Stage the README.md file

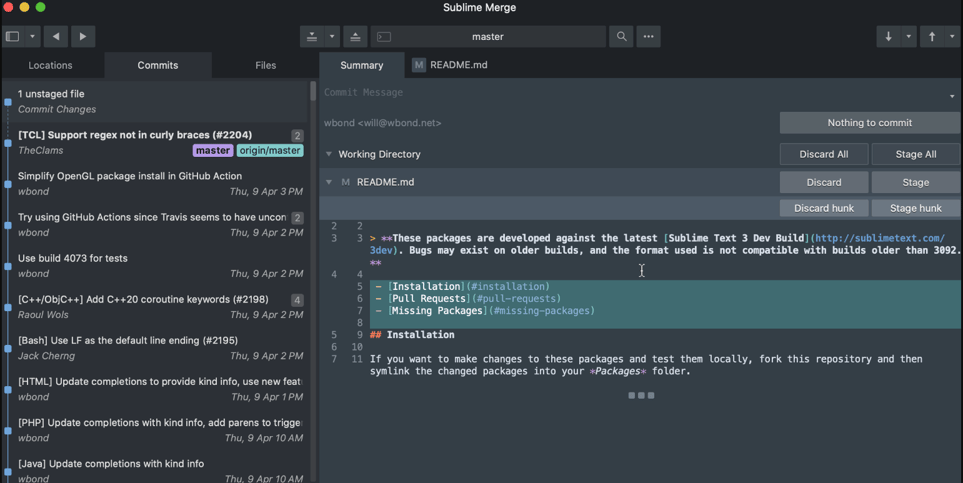click(x=915, y=183)
